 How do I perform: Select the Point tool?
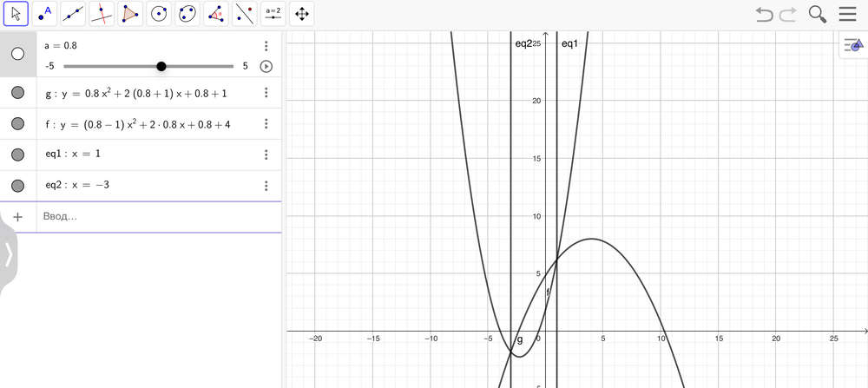tap(44, 14)
